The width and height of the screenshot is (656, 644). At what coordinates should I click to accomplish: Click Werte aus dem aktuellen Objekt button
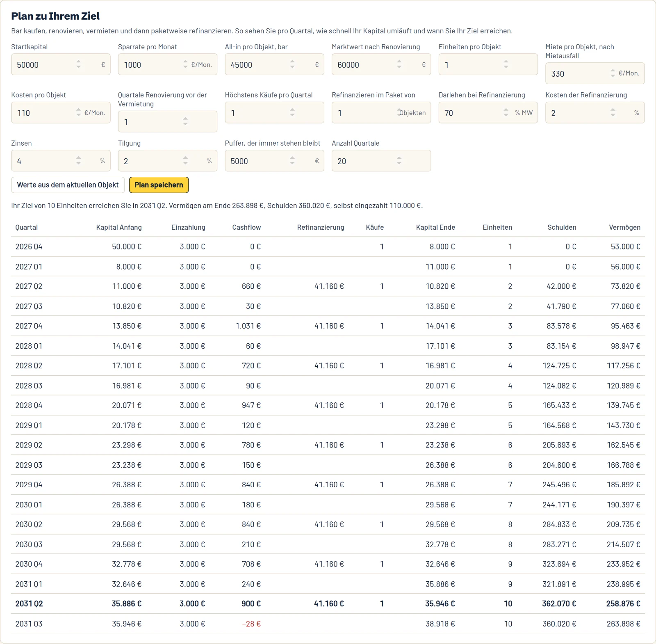coord(68,185)
